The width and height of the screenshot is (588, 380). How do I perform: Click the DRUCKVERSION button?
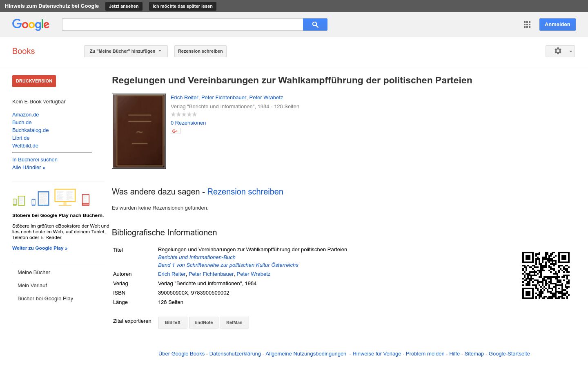[x=34, y=81]
